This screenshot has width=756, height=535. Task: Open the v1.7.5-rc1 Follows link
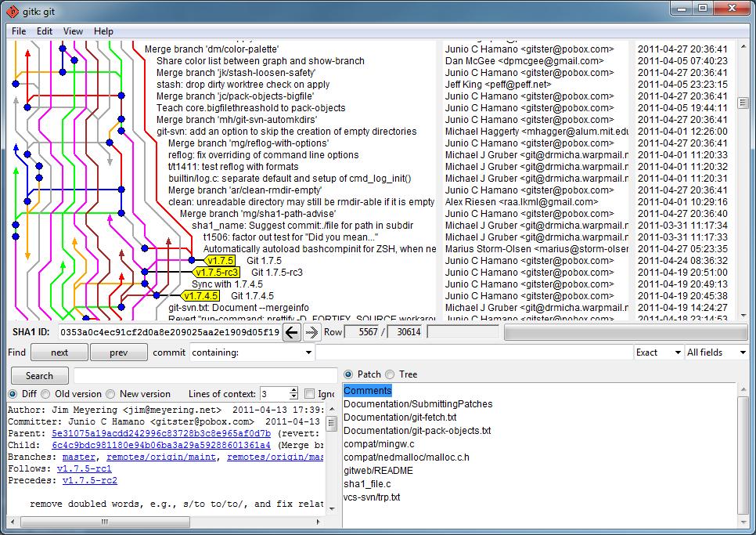(84, 468)
